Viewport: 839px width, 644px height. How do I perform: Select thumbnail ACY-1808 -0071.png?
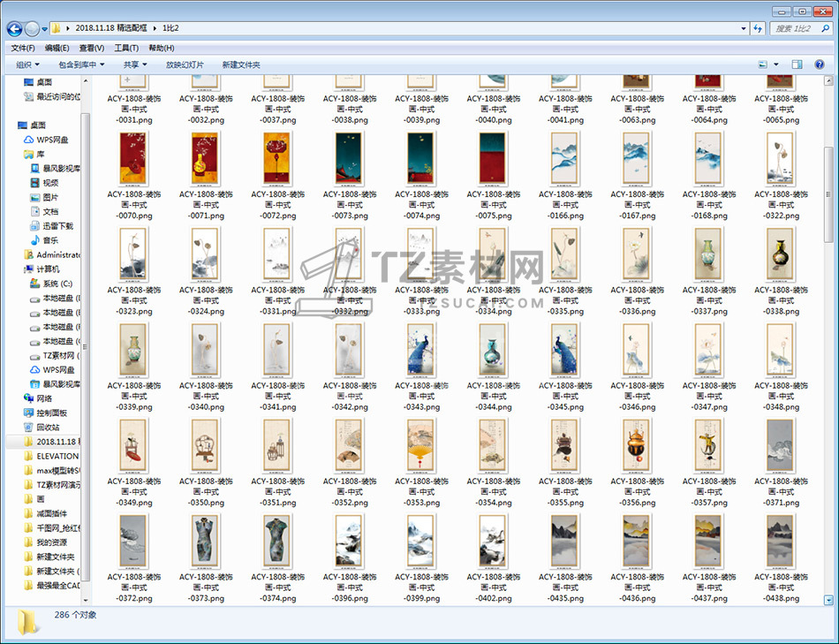[206, 159]
